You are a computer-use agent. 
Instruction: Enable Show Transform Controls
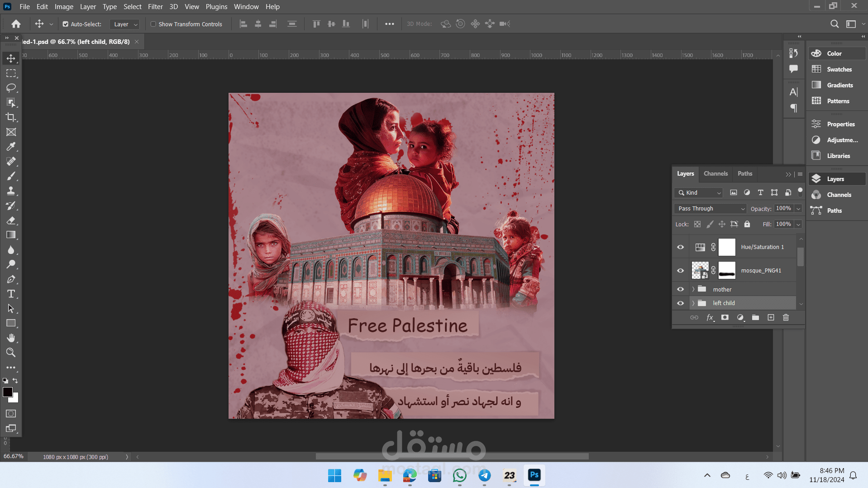coord(153,24)
